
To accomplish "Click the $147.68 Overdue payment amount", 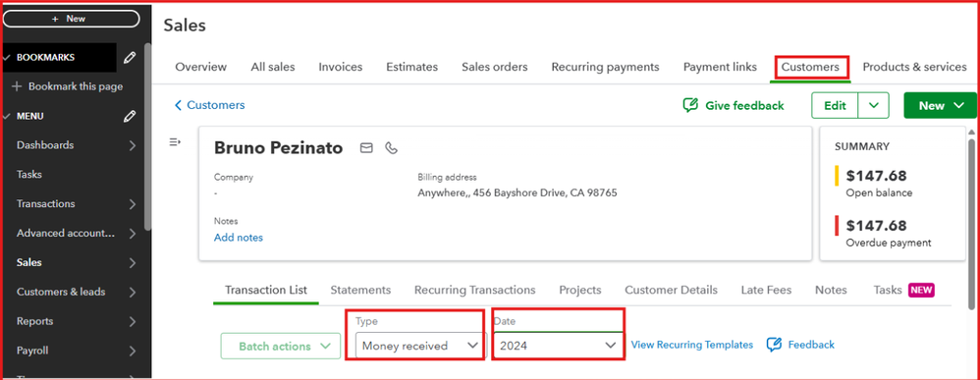I will tap(876, 226).
